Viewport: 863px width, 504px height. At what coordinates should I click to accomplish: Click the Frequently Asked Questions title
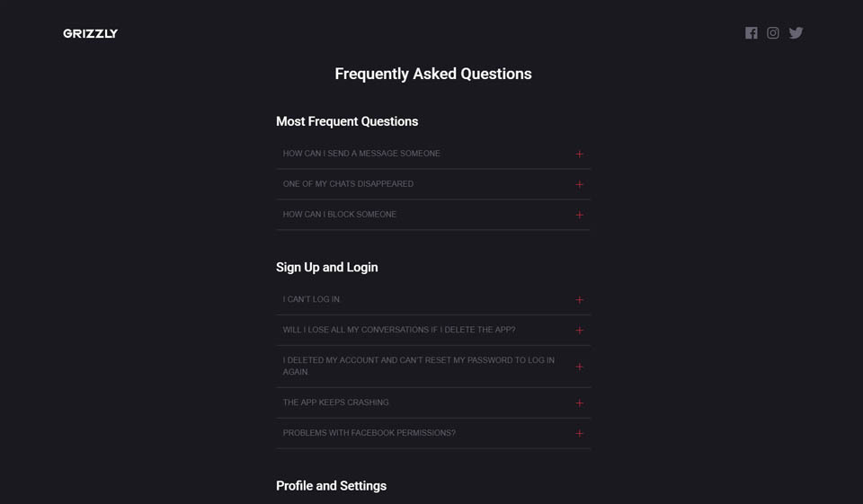(433, 74)
